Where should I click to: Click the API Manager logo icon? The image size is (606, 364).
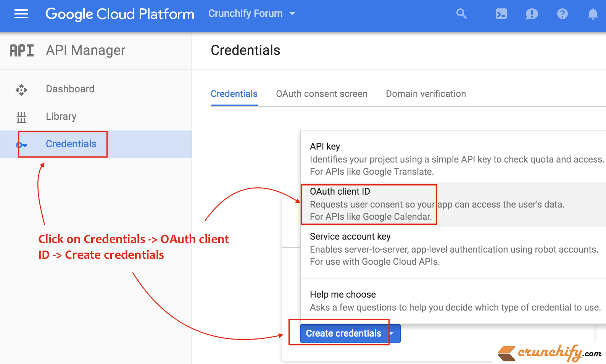tap(22, 50)
